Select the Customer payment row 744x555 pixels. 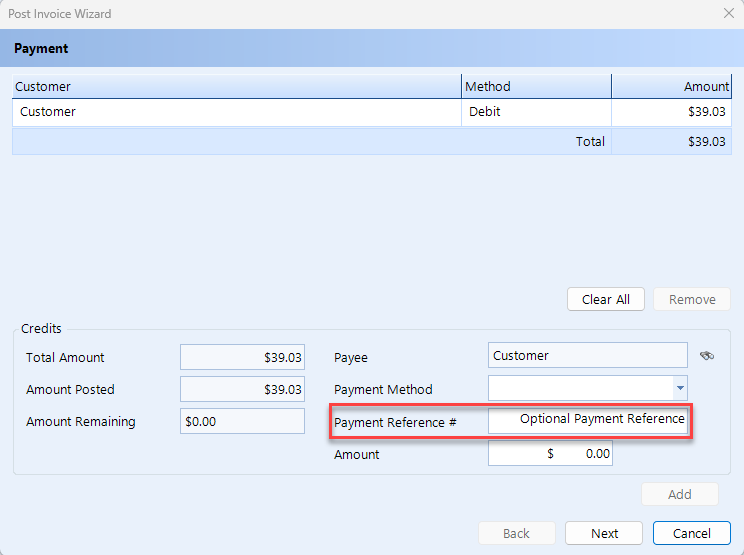click(x=372, y=112)
